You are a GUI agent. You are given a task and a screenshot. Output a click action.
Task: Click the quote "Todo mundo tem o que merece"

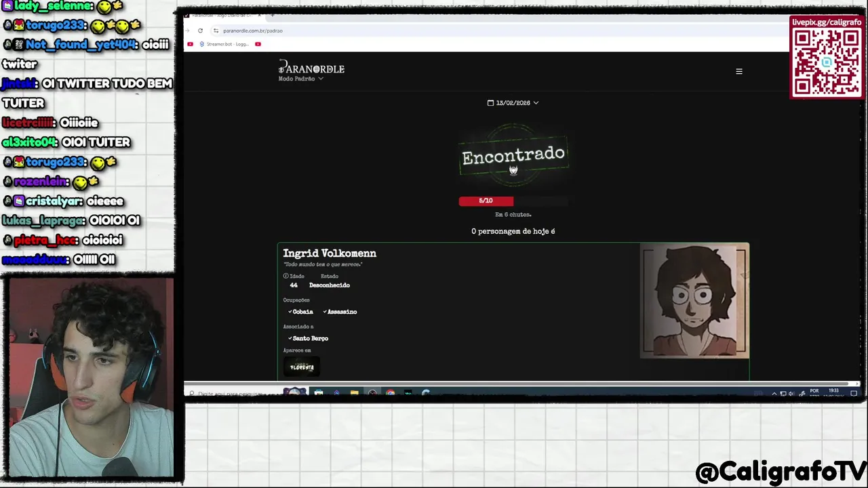(323, 264)
